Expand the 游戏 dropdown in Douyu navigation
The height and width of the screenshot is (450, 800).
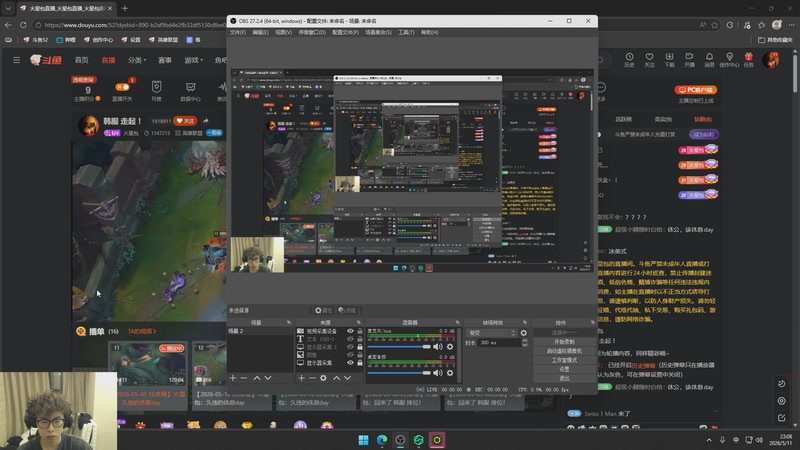(x=193, y=60)
